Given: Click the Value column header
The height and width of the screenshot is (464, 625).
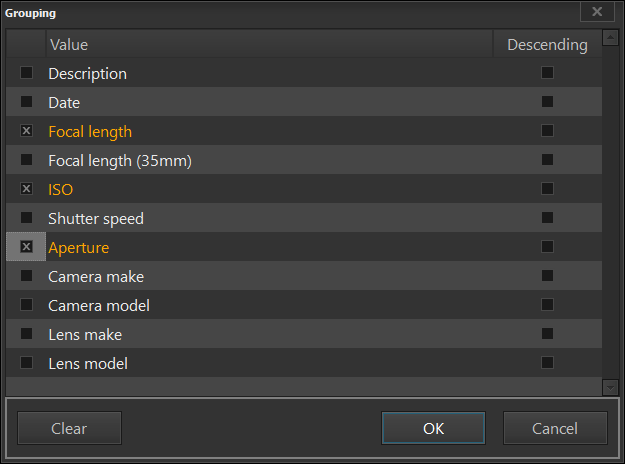Looking at the screenshot, I should pos(68,45).
